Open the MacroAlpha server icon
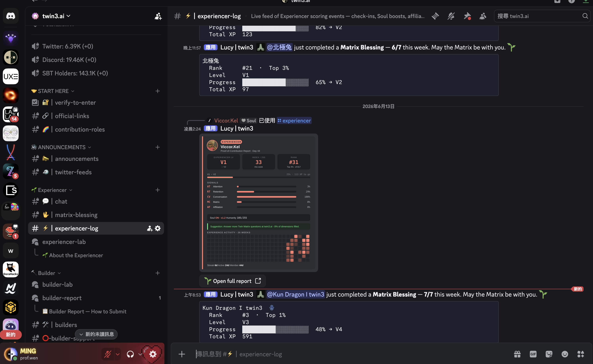This screenshot has height=364, width=593. [x=11, y=133]
